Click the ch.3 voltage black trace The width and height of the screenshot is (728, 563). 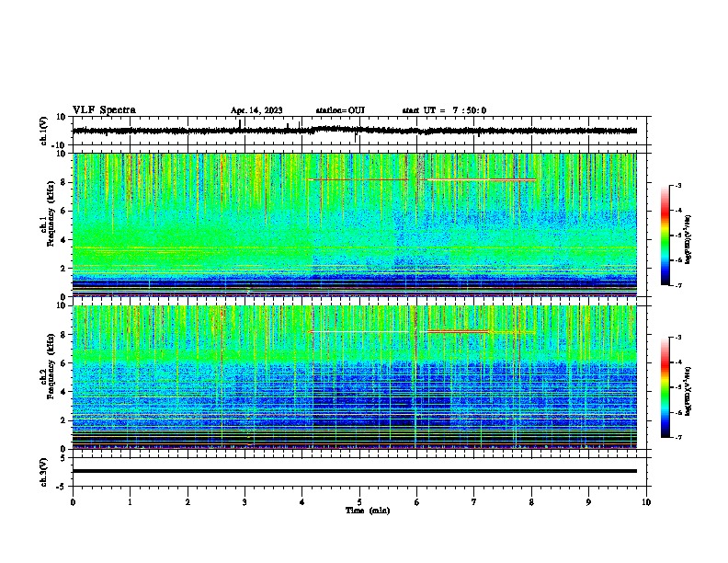pyautogui.click(x=355, y=471)
